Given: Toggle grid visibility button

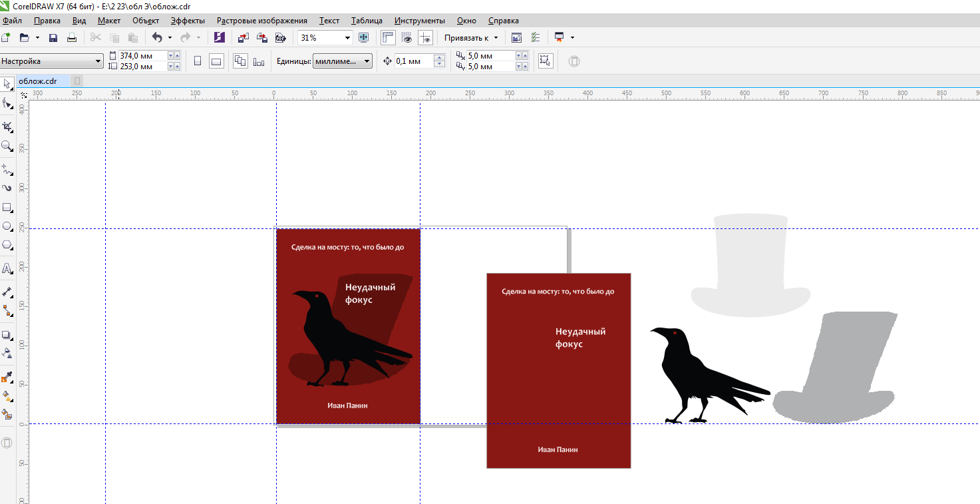Looking at the screenshot, I should (407, 38).
